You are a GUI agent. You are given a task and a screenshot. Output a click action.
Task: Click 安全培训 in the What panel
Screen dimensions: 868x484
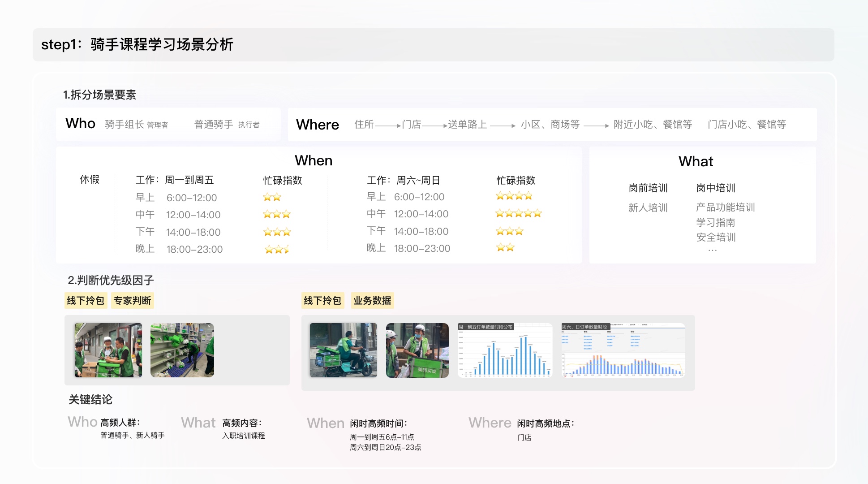(x=716, y=237)
